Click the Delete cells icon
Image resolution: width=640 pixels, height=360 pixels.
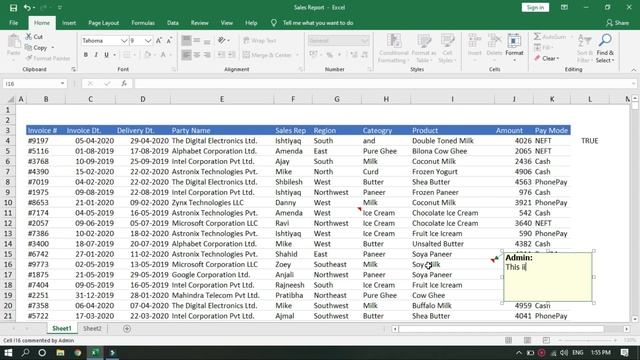pyautogui.click(x=494, y=41)
